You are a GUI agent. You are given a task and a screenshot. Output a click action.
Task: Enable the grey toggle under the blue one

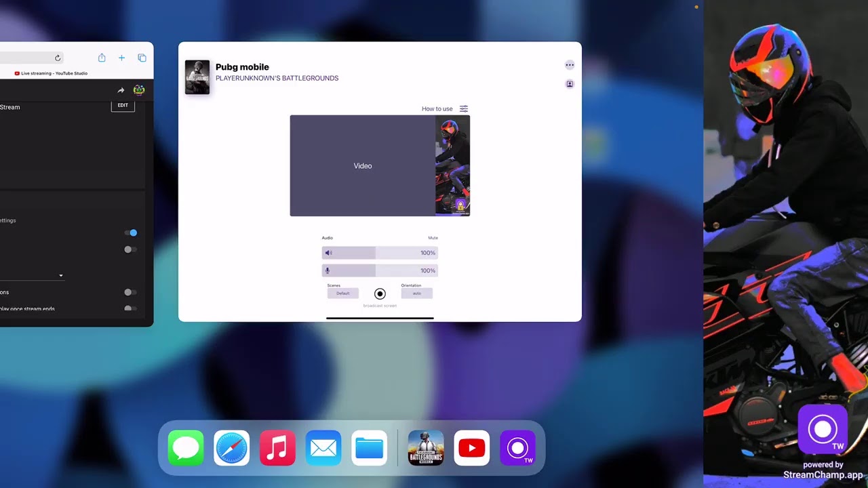pyautogui.click(x=130, y=249)
